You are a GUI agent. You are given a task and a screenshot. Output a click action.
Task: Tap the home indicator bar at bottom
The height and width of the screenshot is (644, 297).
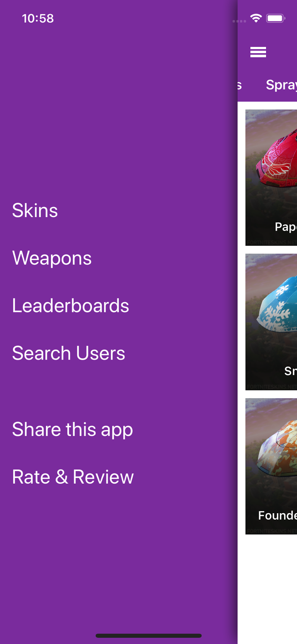click(x=148, y=636)
